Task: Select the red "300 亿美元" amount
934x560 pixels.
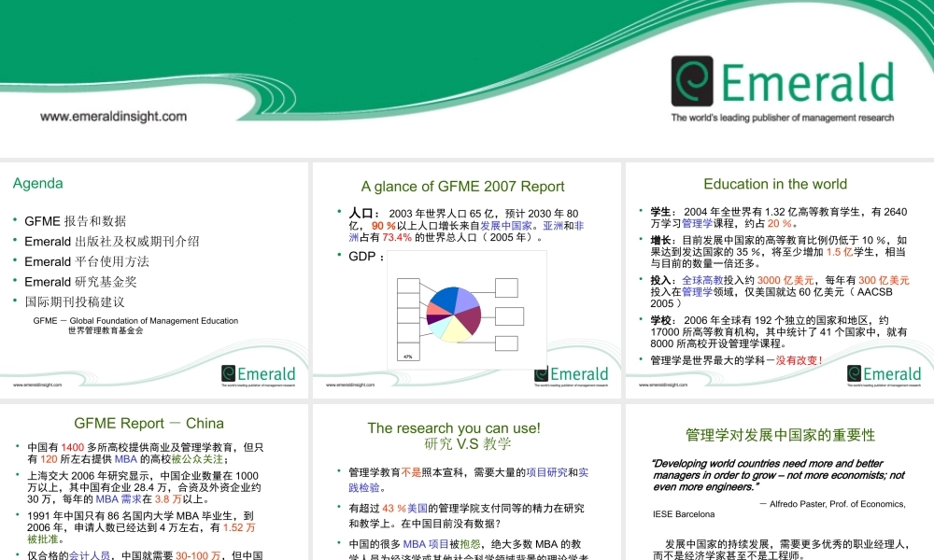Action: (x=884, y=280)
